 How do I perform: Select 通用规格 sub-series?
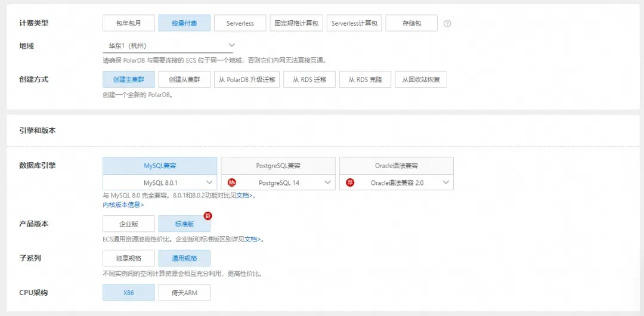tap(184, 259)
